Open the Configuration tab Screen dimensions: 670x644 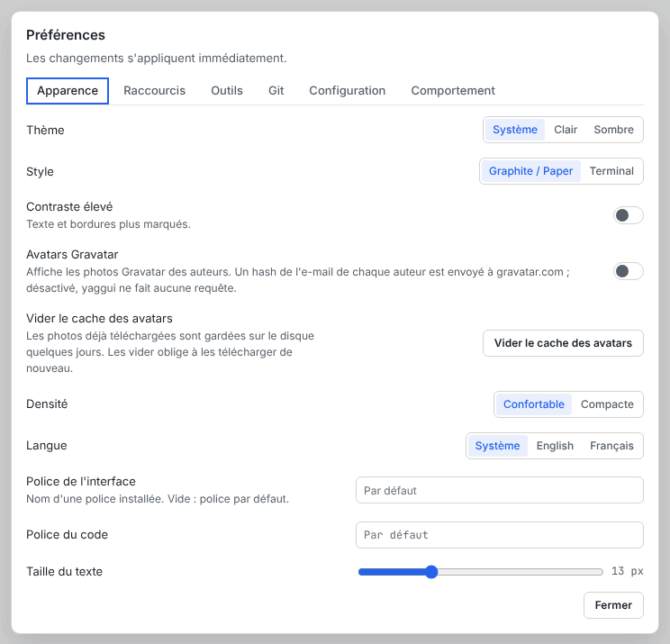348,91
